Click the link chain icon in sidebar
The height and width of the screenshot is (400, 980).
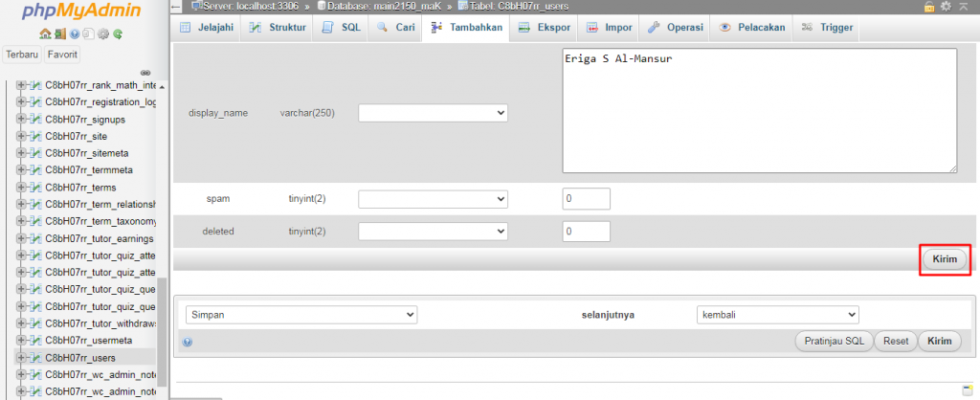click(x=145, y=73)
